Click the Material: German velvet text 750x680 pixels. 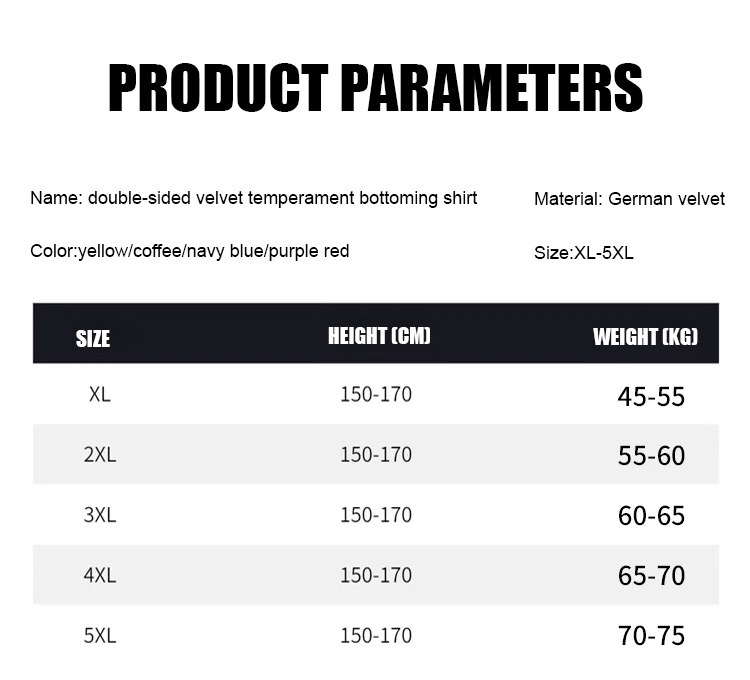pos(629,199)
